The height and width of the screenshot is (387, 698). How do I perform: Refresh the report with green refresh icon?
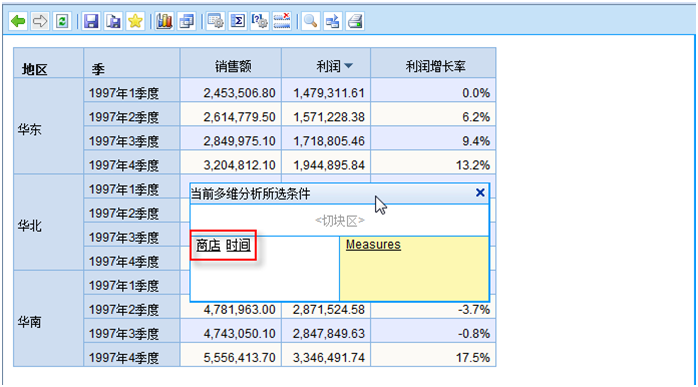(x=62, y=21)
